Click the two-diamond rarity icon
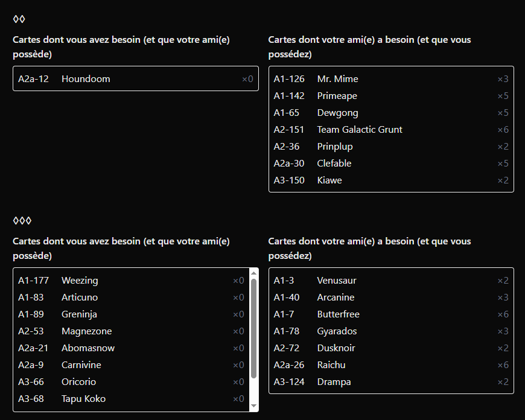 coord(19,19)
